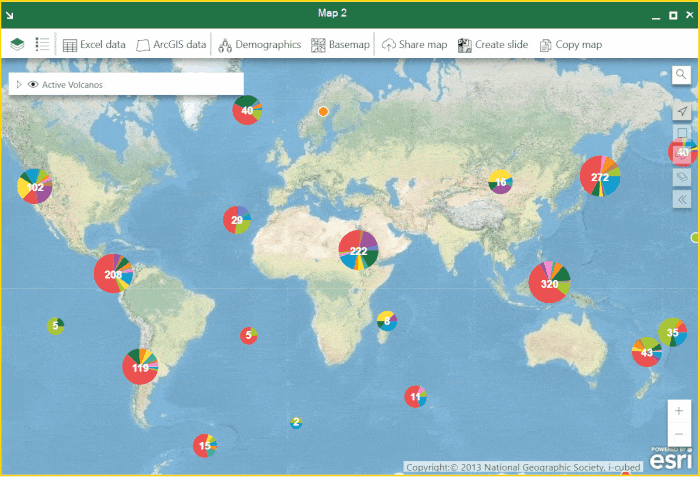Viewport: 700px width, 477px height.
Task: Open the layers panel icon
Action: tap(17, 45)
